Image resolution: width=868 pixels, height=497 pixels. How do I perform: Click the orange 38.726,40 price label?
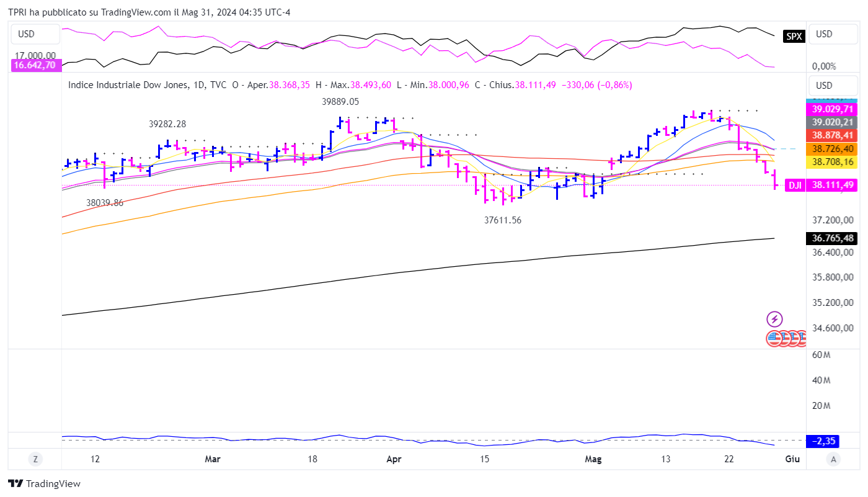coord(832,149)
